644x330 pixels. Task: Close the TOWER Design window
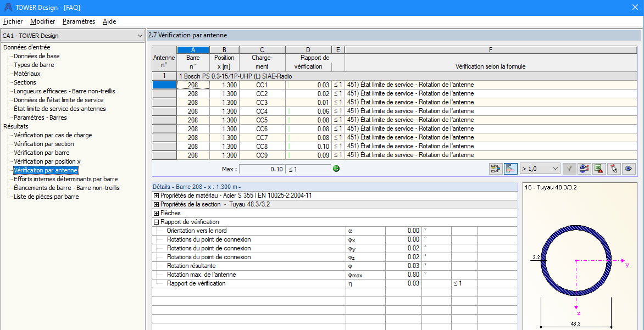[x=635, y=7]
